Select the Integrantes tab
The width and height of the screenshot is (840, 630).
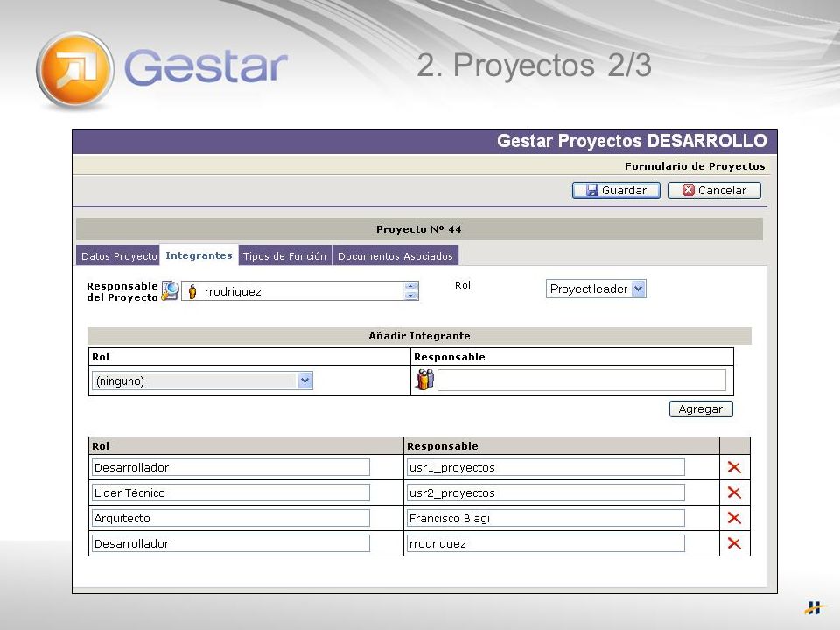pyautogui.click(x=199, y=255)
